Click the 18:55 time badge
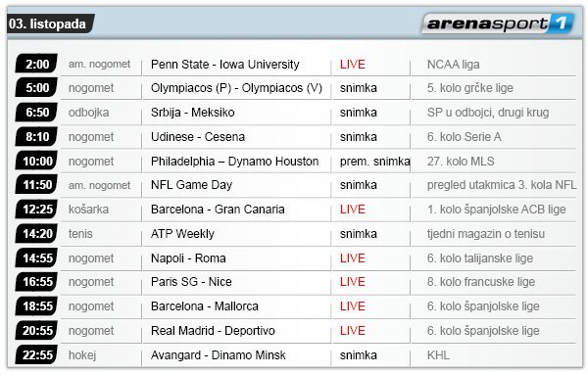 click(x=36, y=306)
